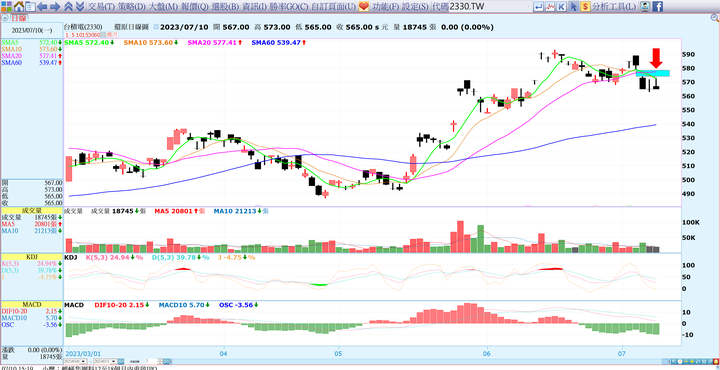This screenshot has width=720, height=370.
Task: Click the 成交量 panel header
Action: point(31,210)
